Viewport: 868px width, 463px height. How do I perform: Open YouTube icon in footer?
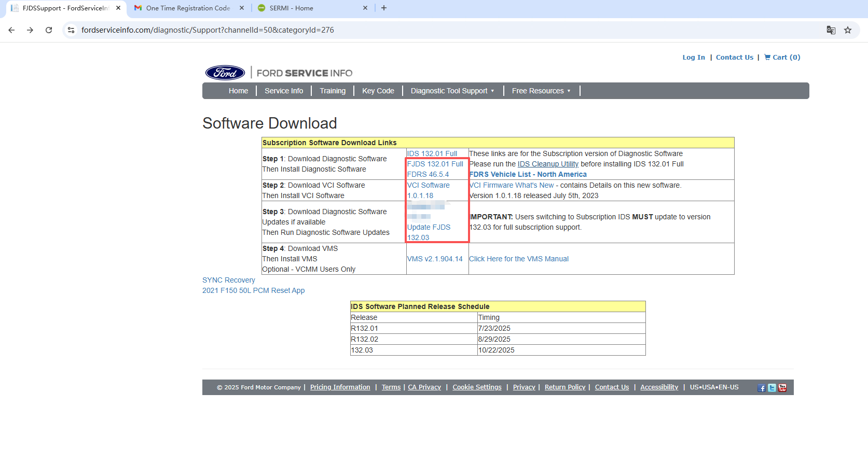pos(782,388)
